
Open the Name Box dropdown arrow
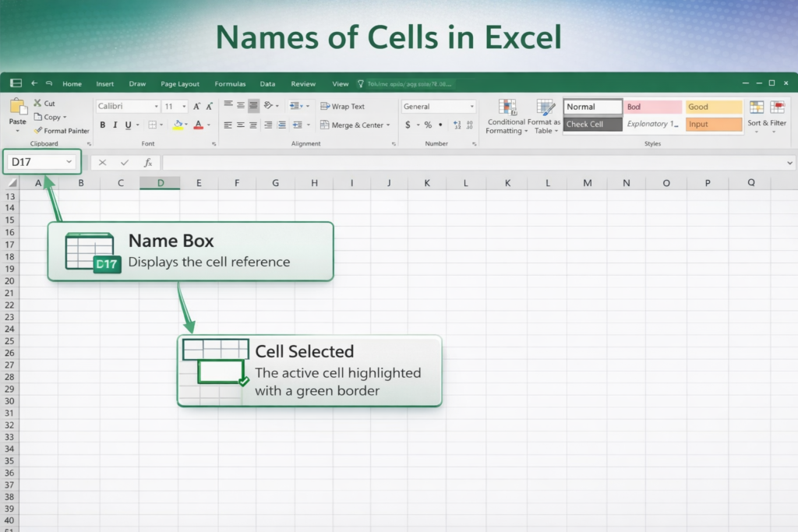69,162
